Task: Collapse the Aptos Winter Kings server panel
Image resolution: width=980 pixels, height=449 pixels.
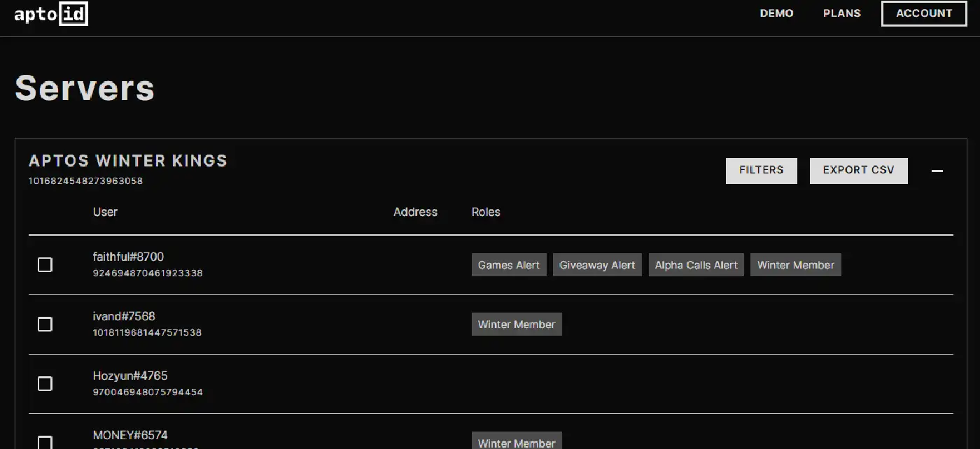Action: (937, 171)
